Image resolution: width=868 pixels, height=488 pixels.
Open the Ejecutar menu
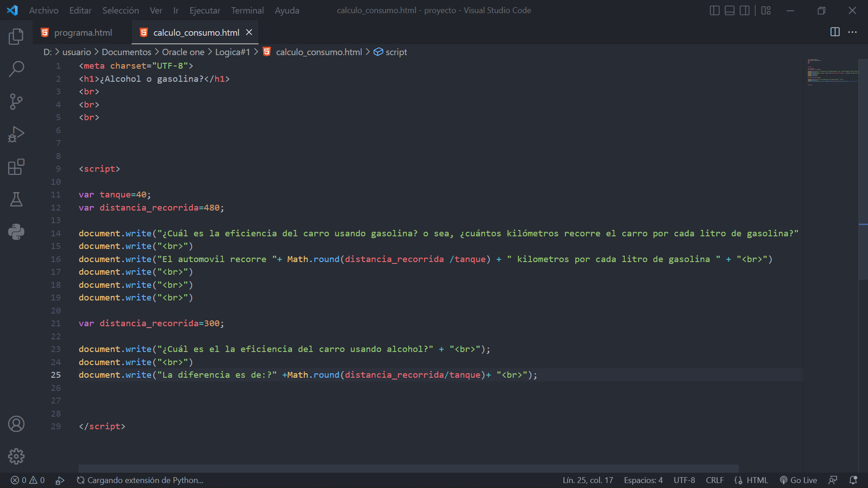pos(205,10)
